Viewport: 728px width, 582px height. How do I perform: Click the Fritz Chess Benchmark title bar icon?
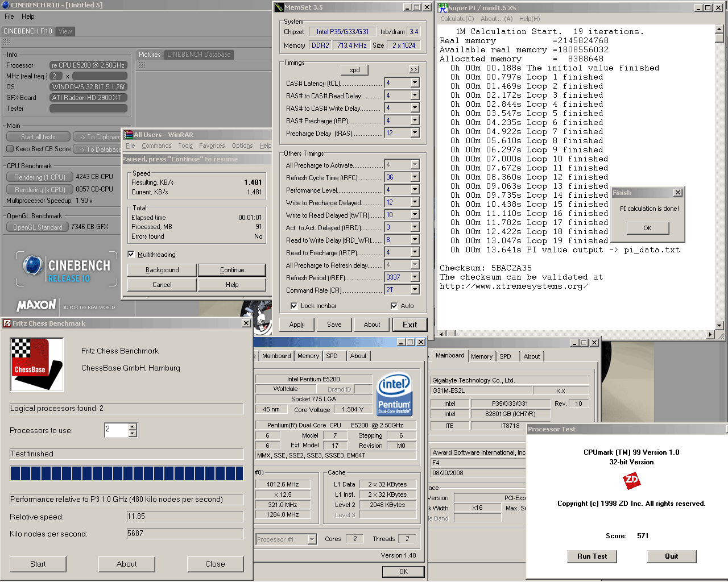pos(7,323)
